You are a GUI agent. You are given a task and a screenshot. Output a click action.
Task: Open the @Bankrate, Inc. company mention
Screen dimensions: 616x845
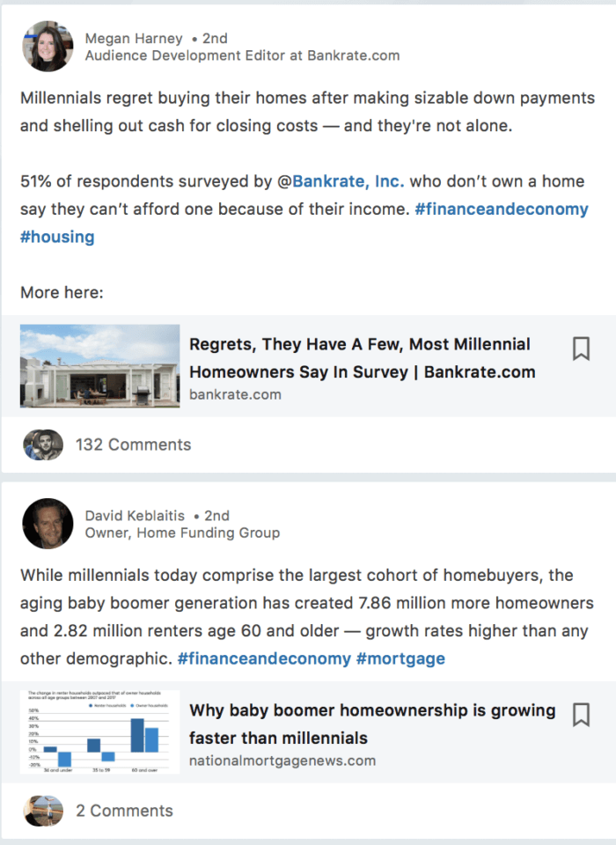pyautogui.click(x=350, y=180)
